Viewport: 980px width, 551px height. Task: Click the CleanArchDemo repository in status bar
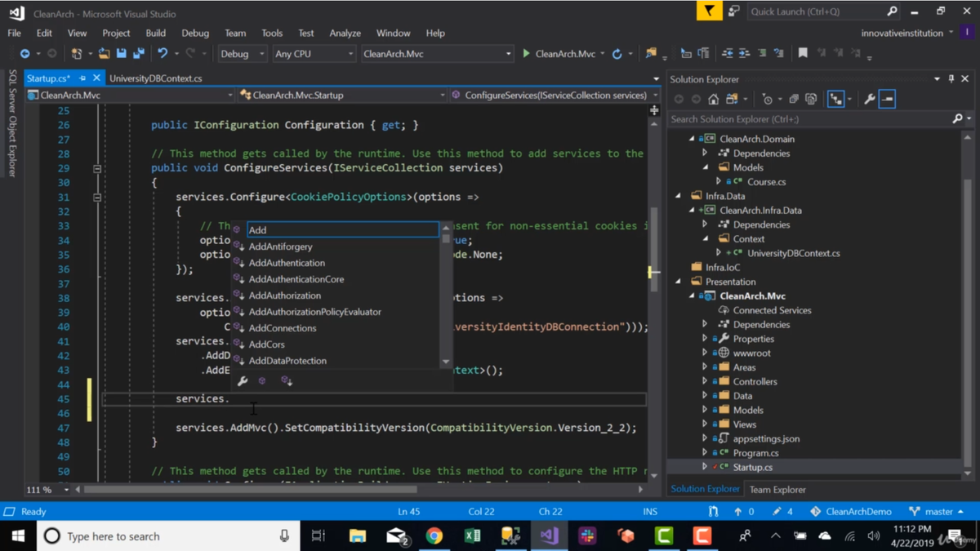[x=850, y=512]
